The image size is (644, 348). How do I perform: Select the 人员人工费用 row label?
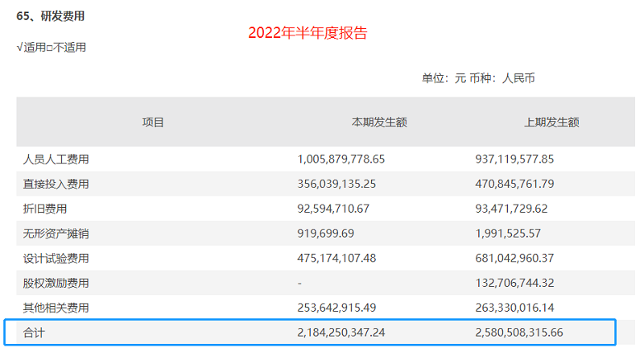pos(56,159)
